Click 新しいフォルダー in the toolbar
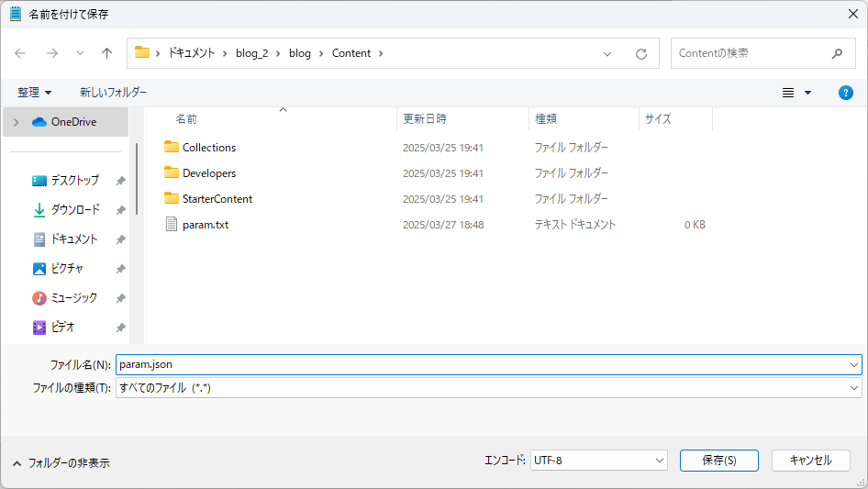Viewport: 868px width, 489px height. [113, 93]
